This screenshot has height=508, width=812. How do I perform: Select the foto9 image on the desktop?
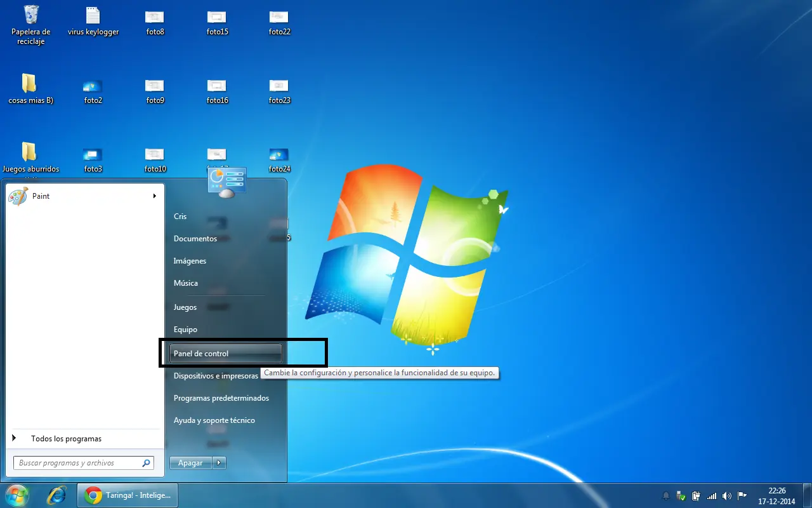(x=155, y=91)
